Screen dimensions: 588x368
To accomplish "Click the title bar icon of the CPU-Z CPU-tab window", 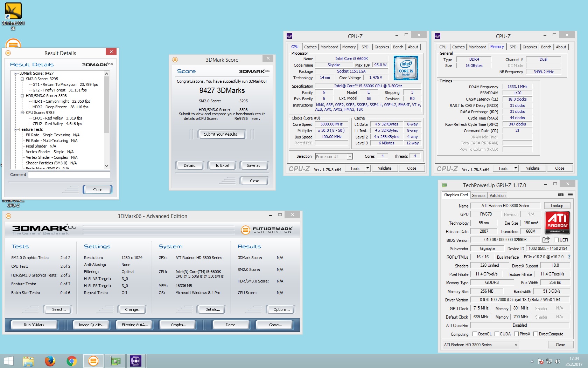I will (x=289, y=36).
